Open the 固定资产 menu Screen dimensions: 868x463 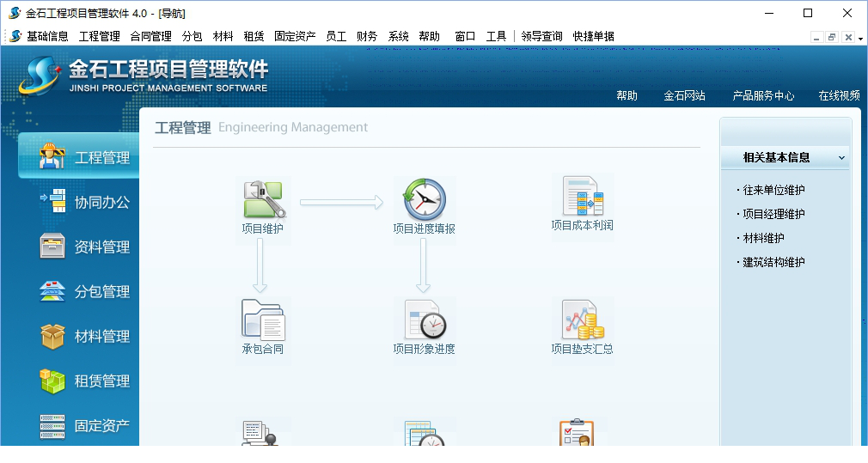click(x=295, y=37)
